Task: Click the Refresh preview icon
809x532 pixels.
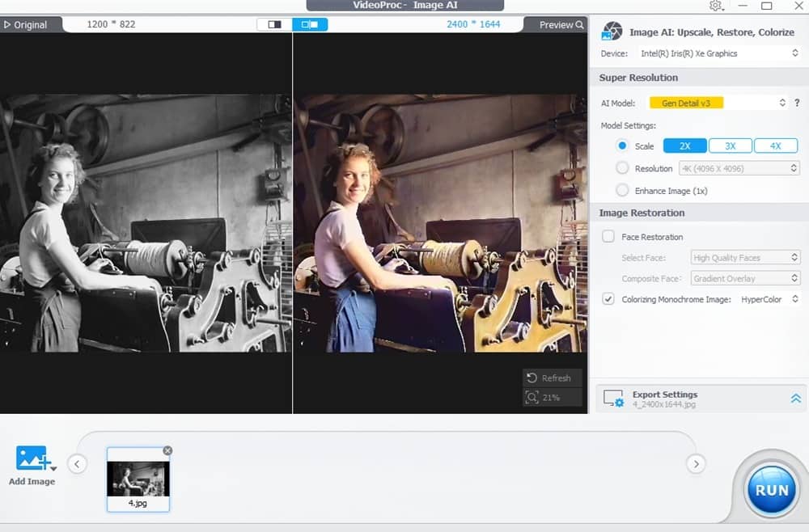Action: tap(532, 378)
